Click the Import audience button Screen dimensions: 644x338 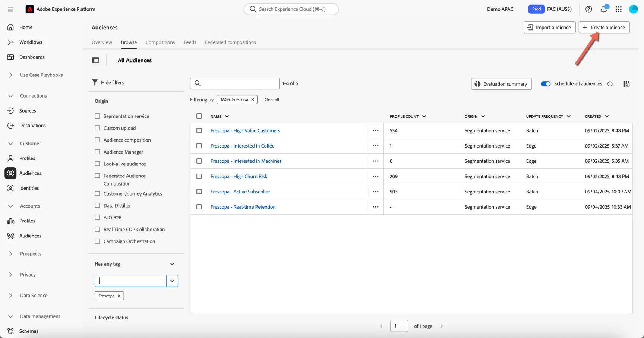pyautogui.click(x=549, y=27)
